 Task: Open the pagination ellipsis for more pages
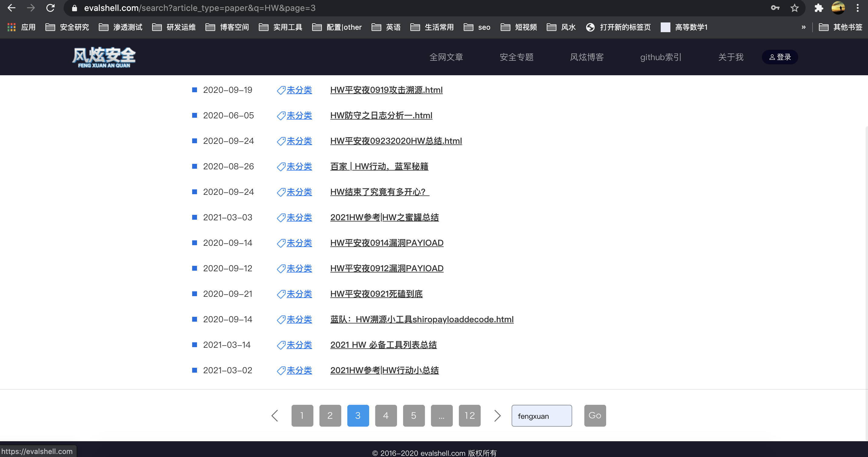[x=442, y=415]
